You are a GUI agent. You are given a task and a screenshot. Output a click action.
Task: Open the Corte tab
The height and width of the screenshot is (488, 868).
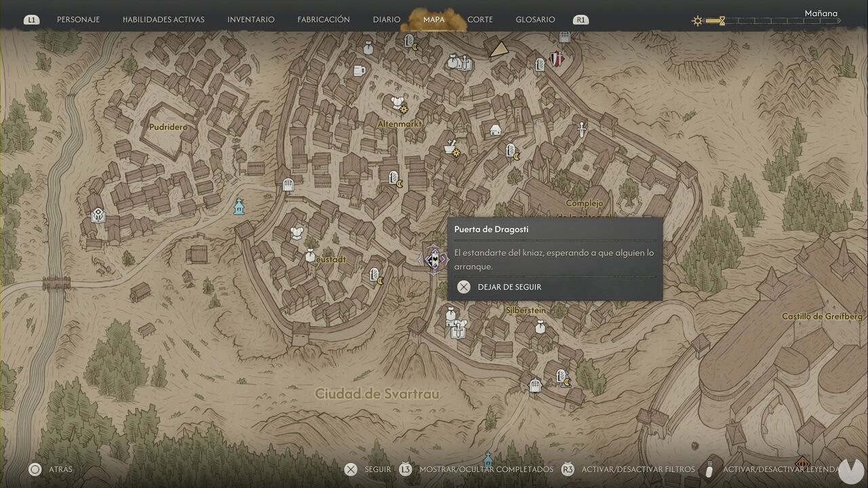(x=480, y=20)
